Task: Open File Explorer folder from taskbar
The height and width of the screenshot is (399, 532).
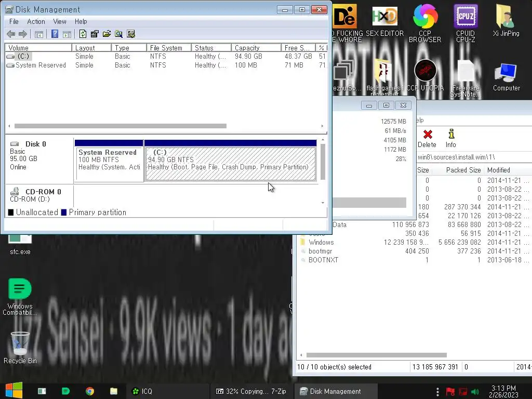Action: tap(114, 391)
